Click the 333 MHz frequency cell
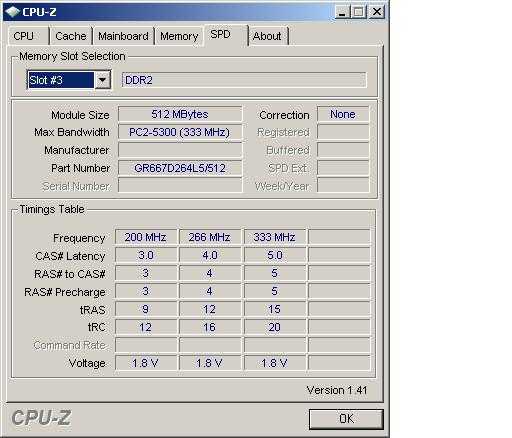The image size is (512, 438). pyautogui.click(x=275, y=237)
